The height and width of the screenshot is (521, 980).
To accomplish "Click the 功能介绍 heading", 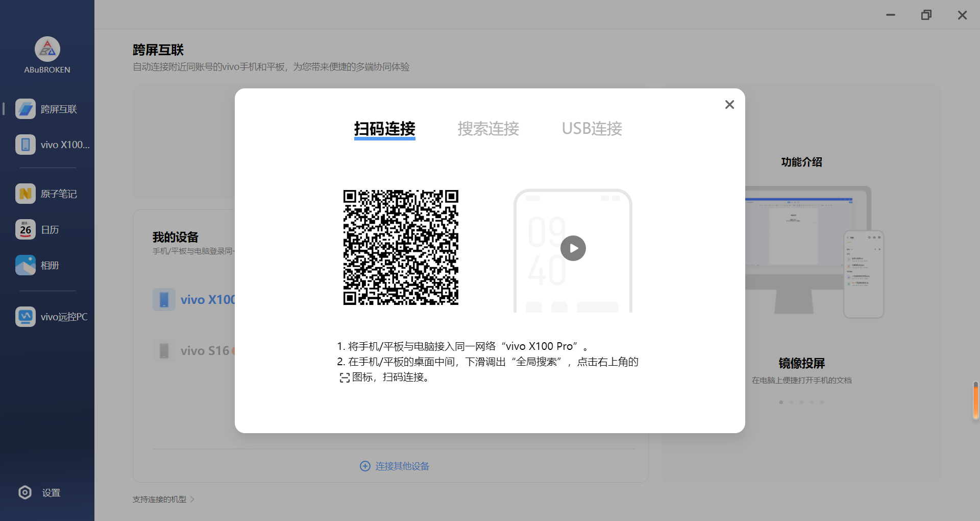I will click(x=801, y=162).
